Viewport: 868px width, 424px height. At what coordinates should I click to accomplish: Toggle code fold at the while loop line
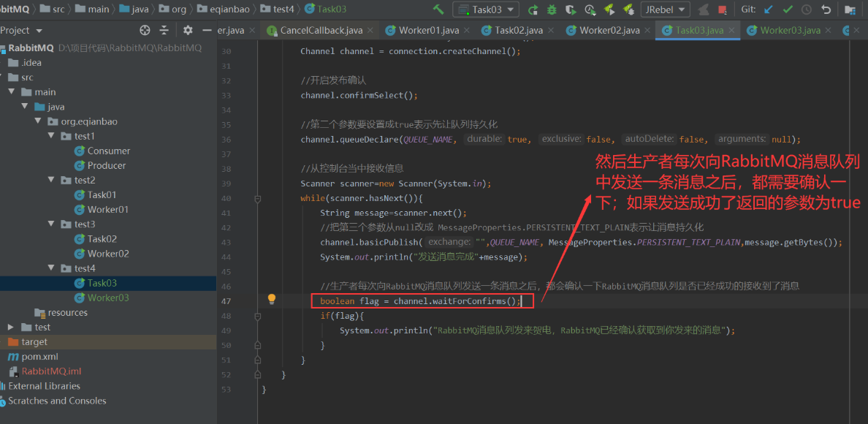pos(257,198)
